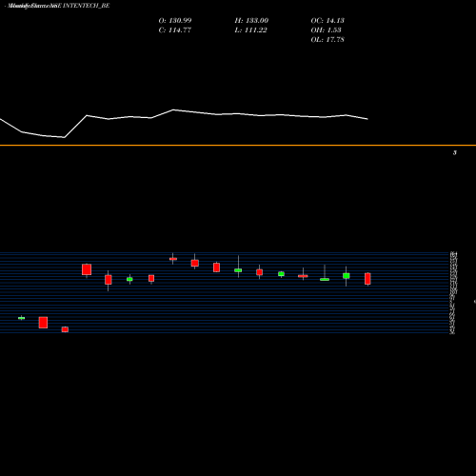Screen dimensions: 476x476
Task: Select the OH: 1.53 reading
Action: point(326,30)
